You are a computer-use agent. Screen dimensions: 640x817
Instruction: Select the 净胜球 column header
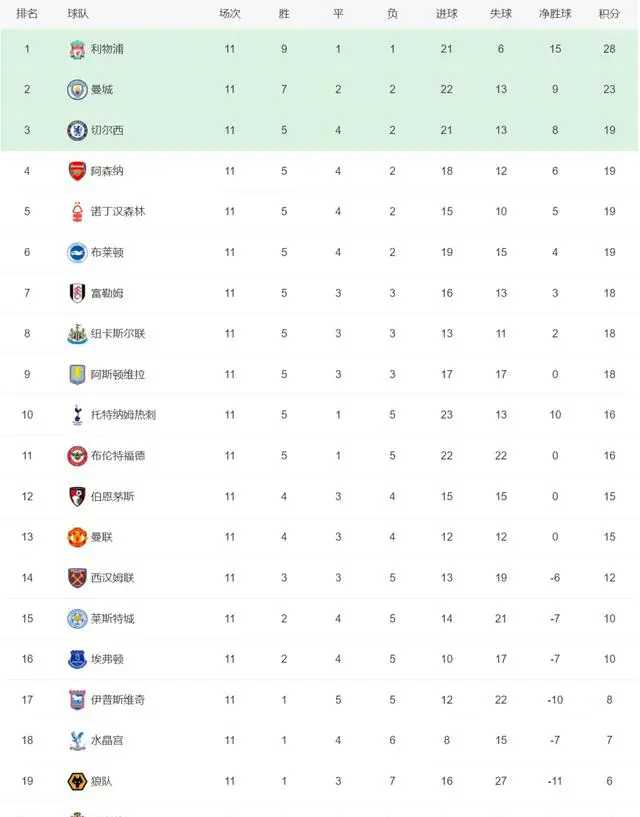coord(555,14)
